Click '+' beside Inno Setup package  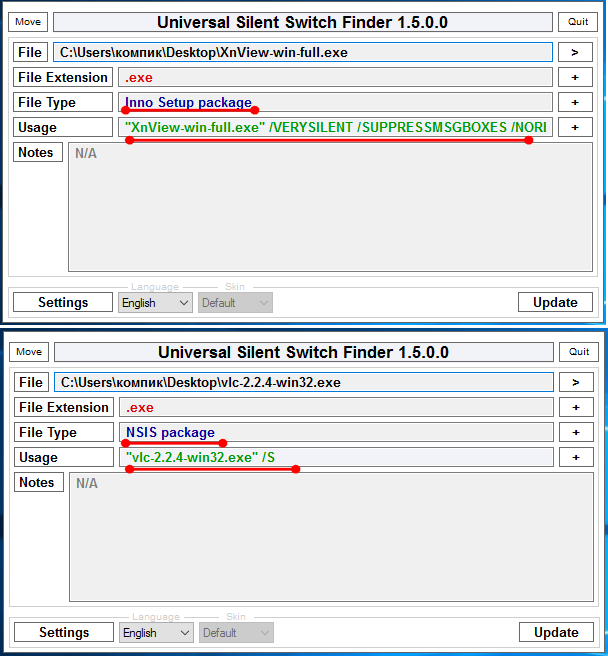tap(575, 102)
